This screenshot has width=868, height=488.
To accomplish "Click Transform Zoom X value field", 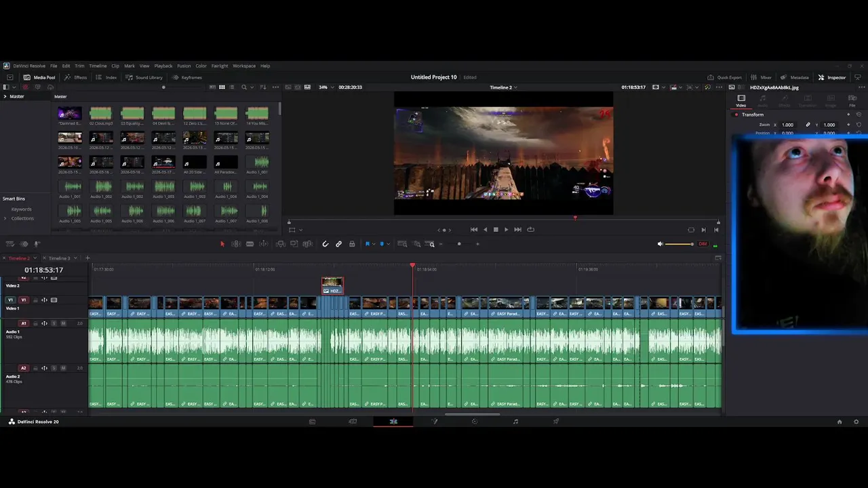I will tap(787, 125).
